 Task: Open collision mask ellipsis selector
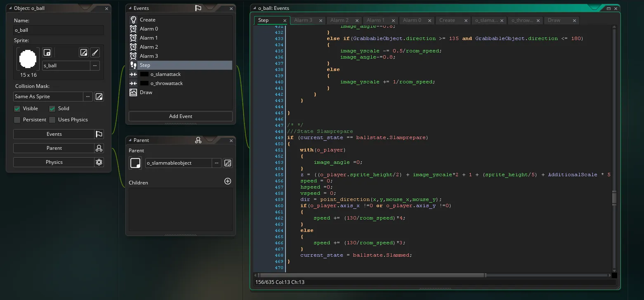pyautogui.click(x=88, y=97)
